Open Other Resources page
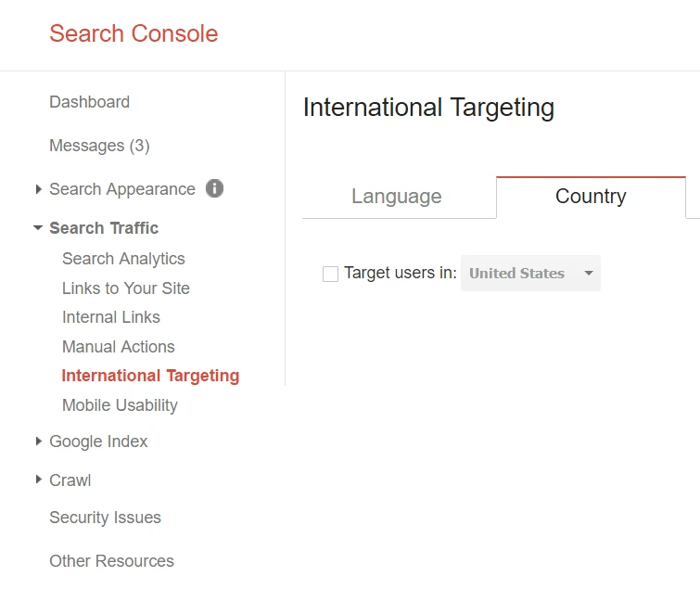Viewport: 700px width, 589px height. tap(111, 561)
